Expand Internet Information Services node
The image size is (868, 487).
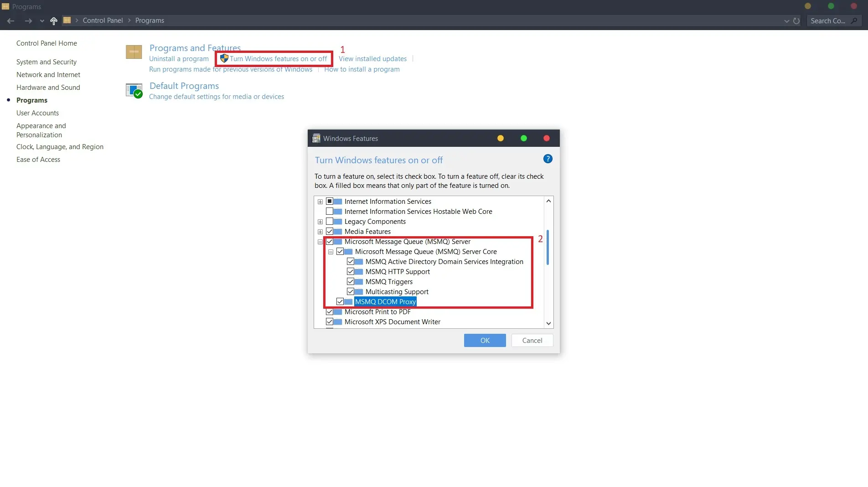tap(320, 202)
